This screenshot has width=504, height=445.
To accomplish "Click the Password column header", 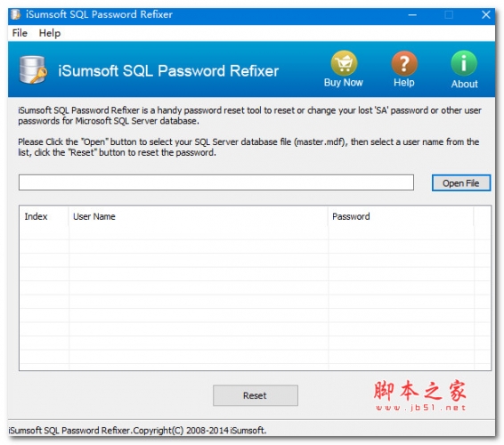I will coord(401,216).
